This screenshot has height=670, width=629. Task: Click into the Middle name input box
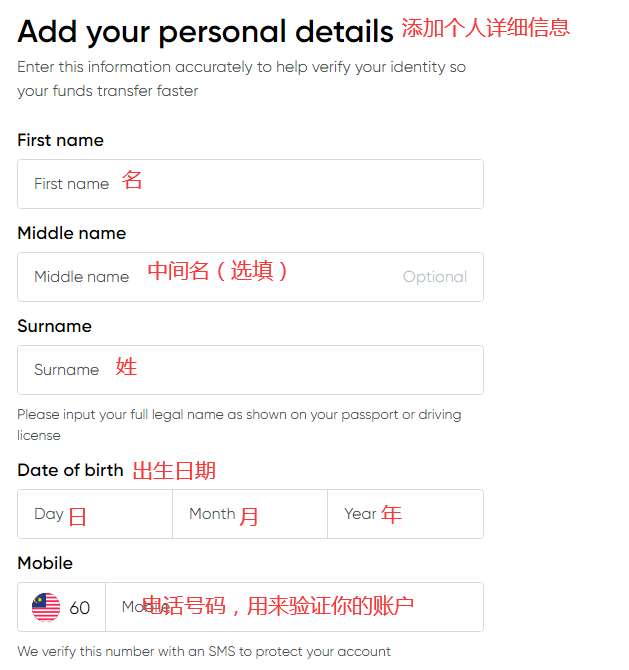coord(250,277)
